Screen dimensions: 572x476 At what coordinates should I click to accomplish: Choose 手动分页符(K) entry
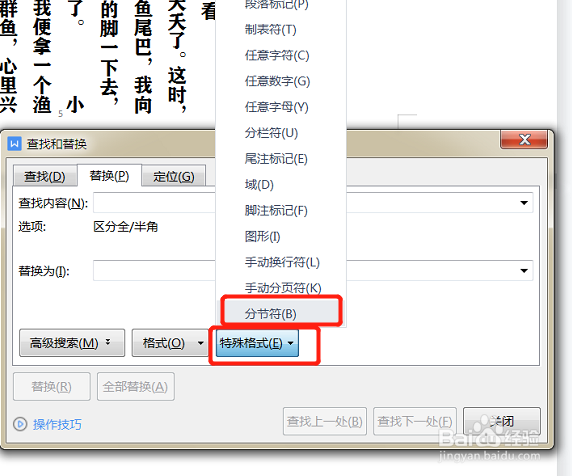click(281, 288)
